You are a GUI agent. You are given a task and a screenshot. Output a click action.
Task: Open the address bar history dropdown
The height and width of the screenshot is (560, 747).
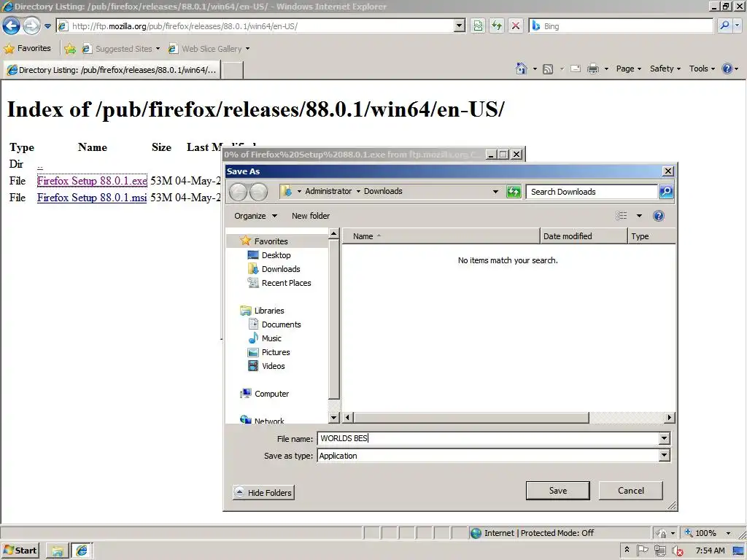(460, 26)
